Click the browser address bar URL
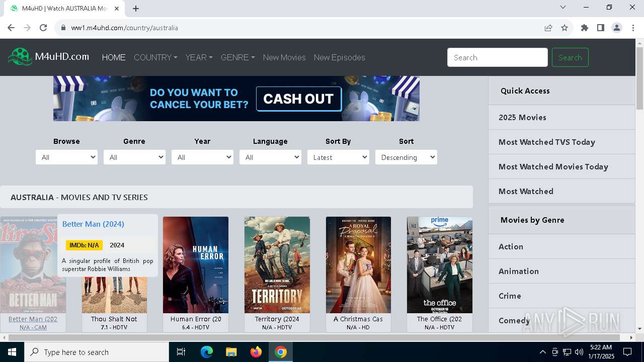Image resolution: width=644 pixels, height=362 pixels. [125, 28]
